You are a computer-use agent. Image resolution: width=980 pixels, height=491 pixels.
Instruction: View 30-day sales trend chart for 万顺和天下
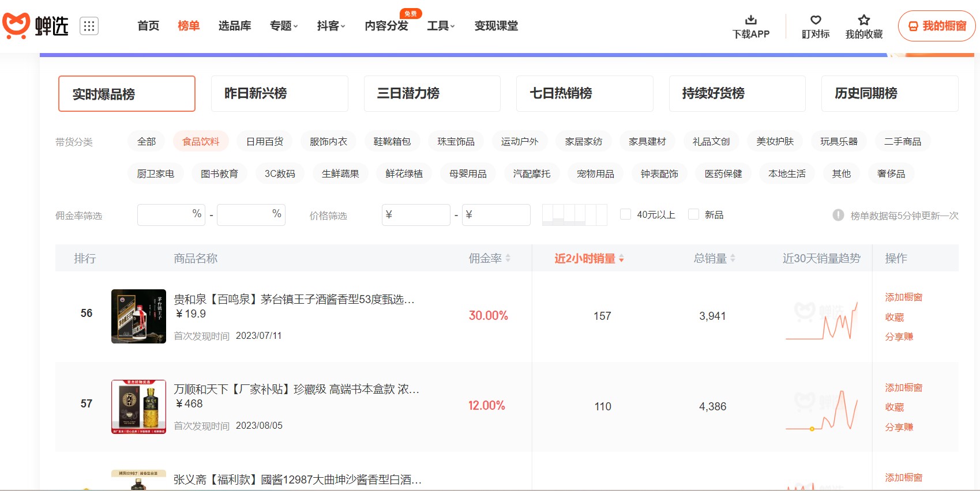(x=822, y=410)
